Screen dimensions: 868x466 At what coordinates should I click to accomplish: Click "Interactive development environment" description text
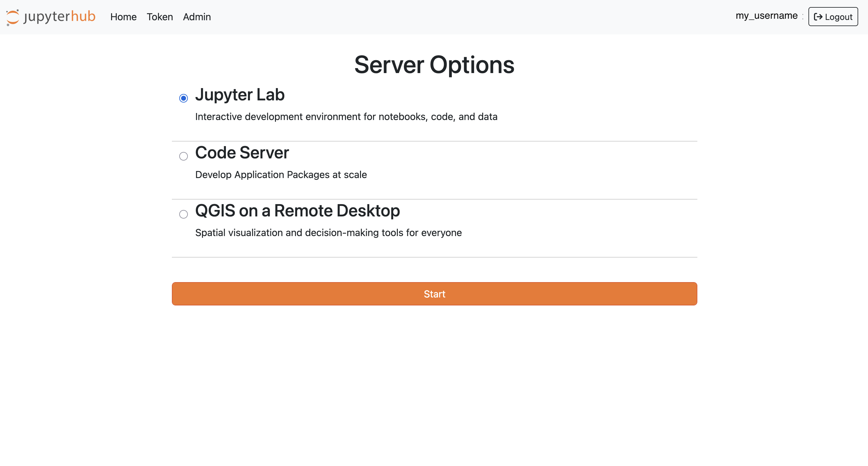[346, 117]
